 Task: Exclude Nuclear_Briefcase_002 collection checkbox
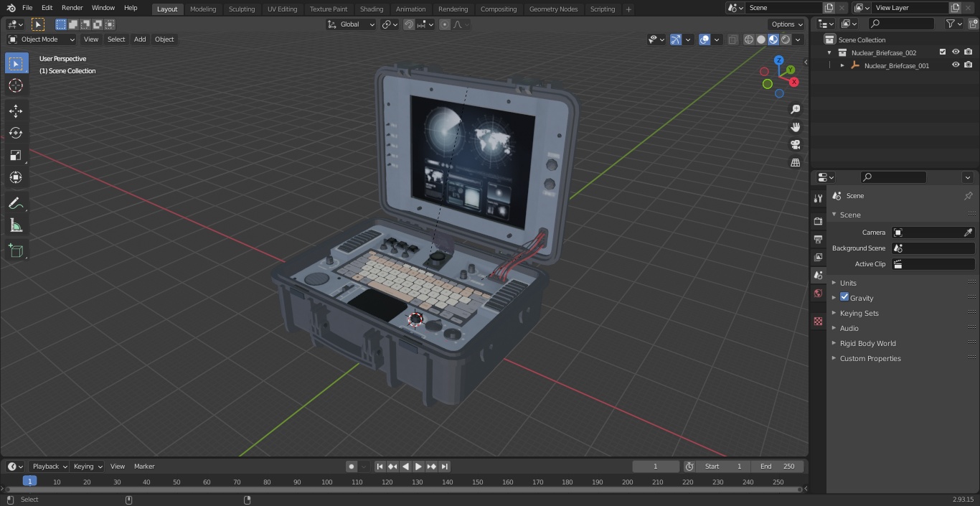click(943, 52)
